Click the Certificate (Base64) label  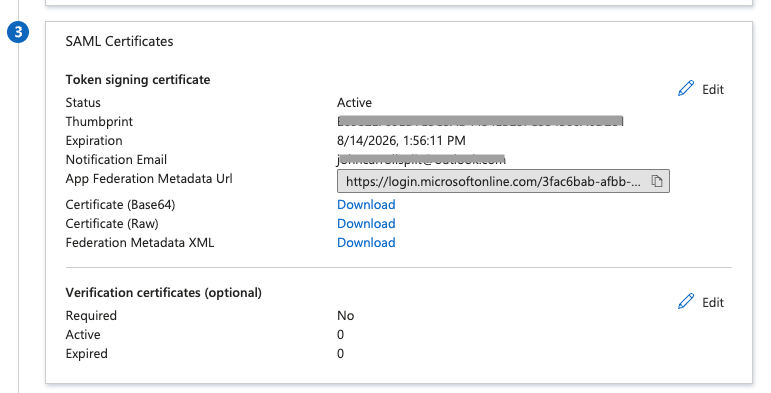click(x=120, y=205)
